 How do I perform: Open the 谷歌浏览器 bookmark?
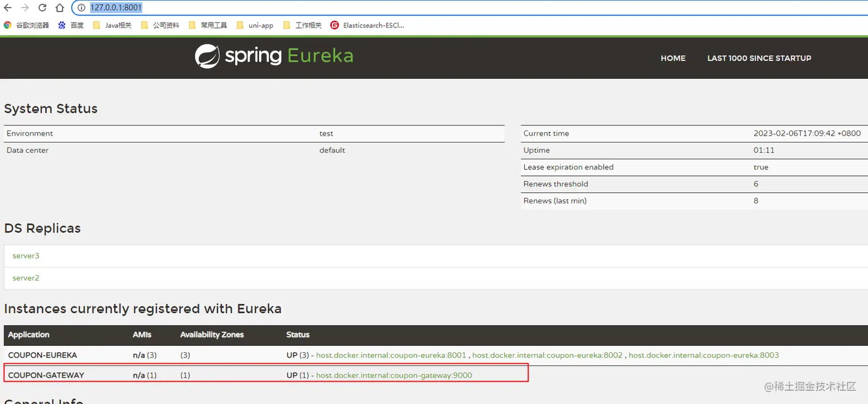26,25
